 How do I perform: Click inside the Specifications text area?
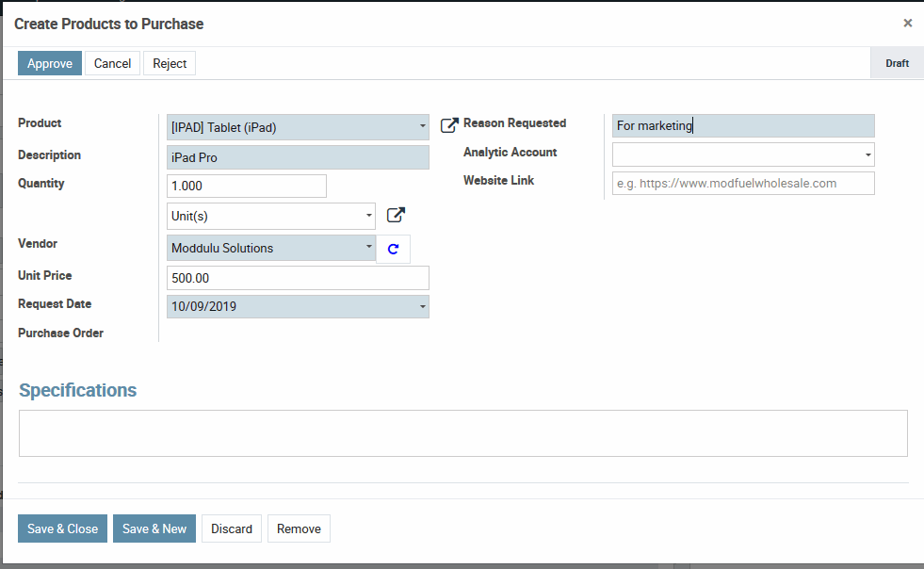pyautogui.click(x=463, y=433)
